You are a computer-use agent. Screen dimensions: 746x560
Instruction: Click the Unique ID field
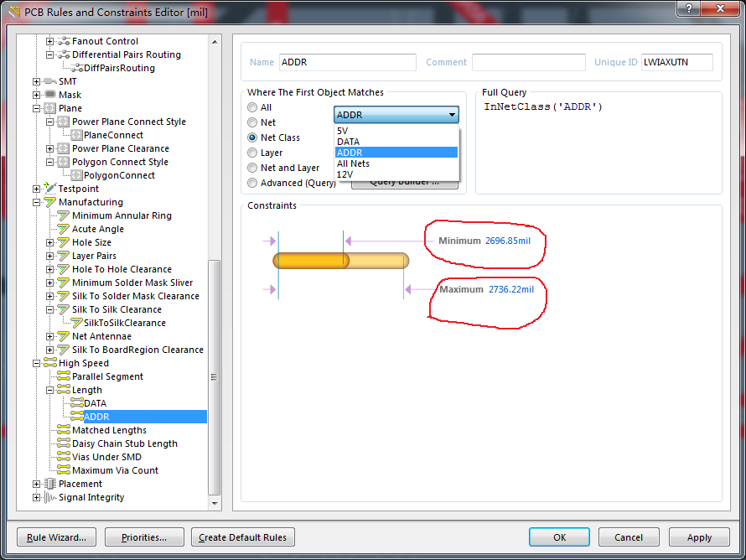tap(677, 62)
